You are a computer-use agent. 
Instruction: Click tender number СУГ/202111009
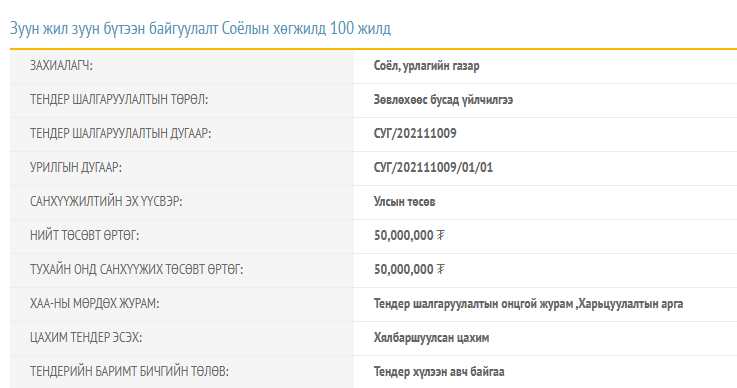415,134
